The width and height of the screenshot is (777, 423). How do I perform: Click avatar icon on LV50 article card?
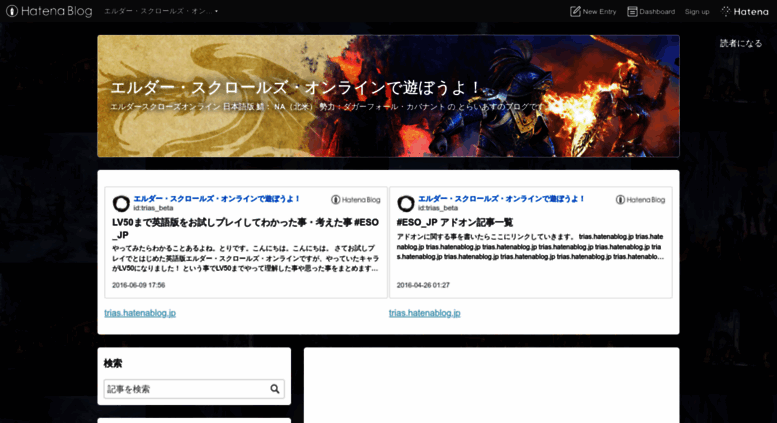pyautogui.click(x=121, y=203)
